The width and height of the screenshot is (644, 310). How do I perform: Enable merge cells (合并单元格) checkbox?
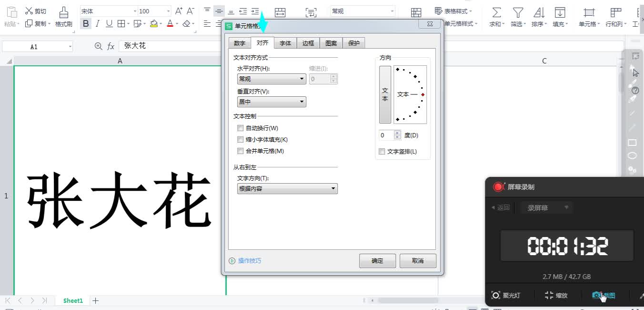pyautogui.click(x=240, y=151)
